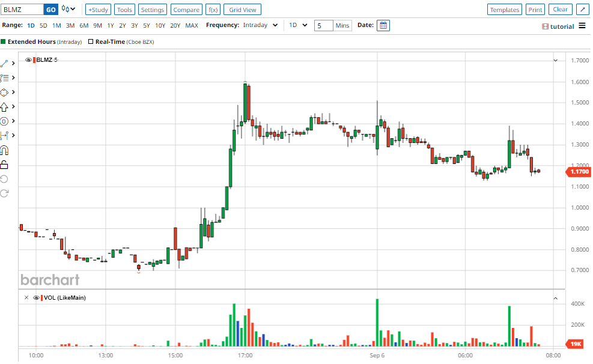Toggle the lock drawings icon
This screenshot has height=364, width=593.
click(4, 165)
